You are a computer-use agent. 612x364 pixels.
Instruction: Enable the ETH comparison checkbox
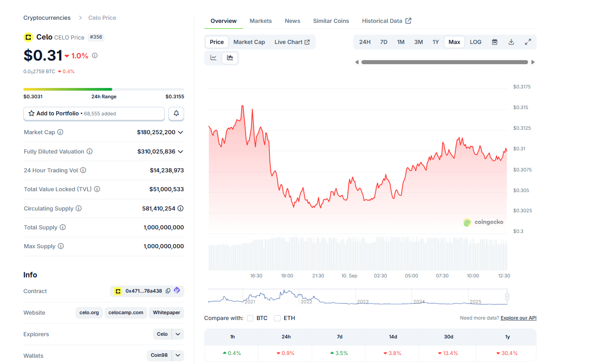tap(277, 318)
